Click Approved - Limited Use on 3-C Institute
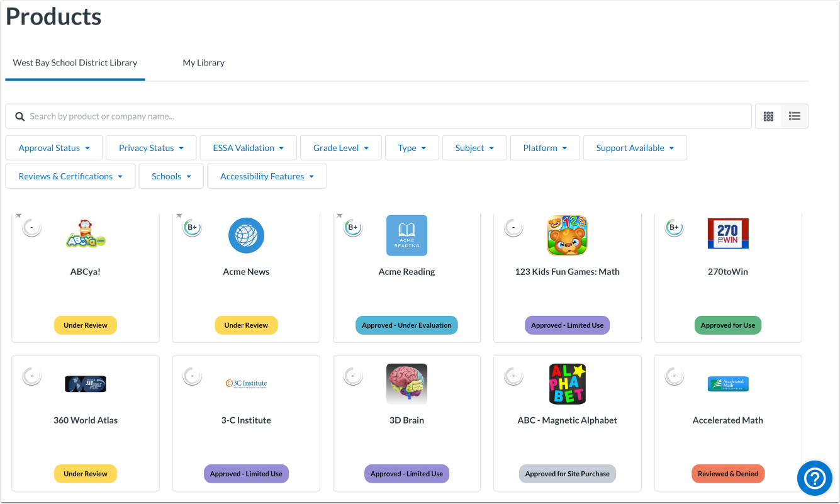This screenshot has height=504, width=840. click(246, 474)
